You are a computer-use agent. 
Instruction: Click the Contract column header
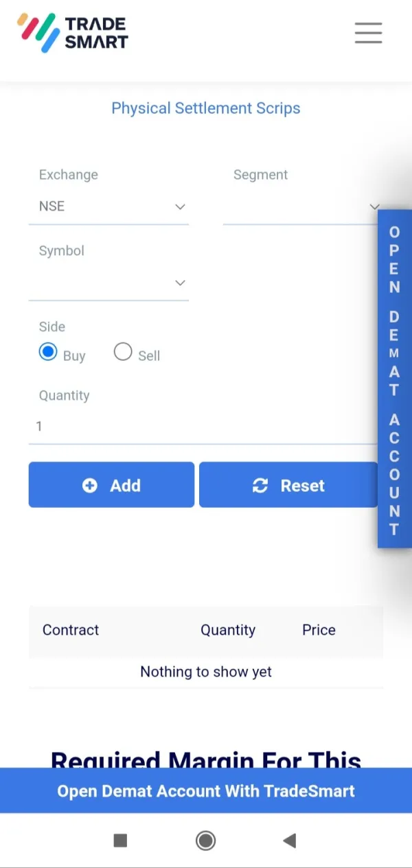pos(71,630)
